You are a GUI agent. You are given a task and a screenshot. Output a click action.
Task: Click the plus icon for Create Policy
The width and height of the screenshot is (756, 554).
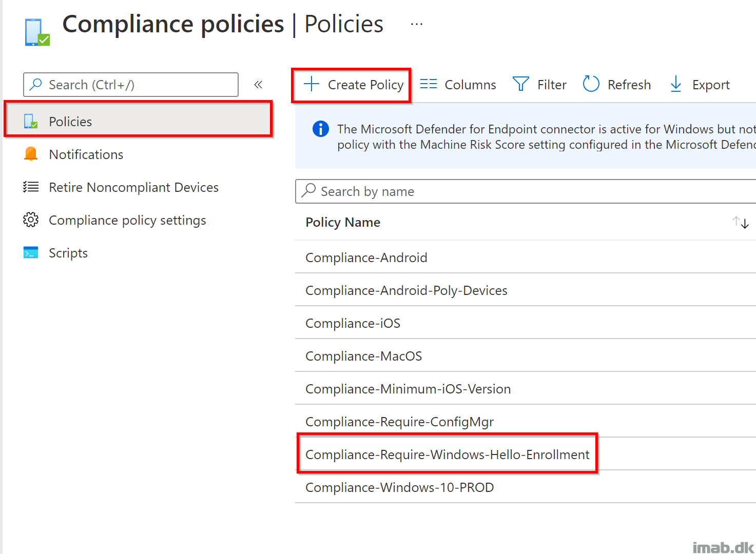[312, 84]
